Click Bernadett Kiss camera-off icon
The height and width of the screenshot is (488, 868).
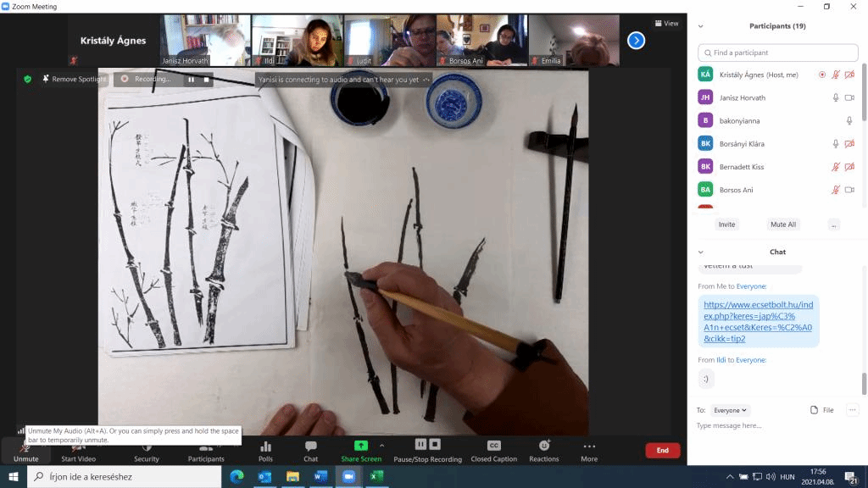coord(849,167)
